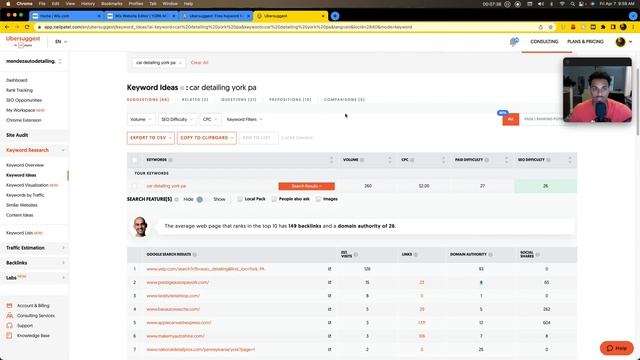Open the mendezautodetailing project selector

pos(33,61)
